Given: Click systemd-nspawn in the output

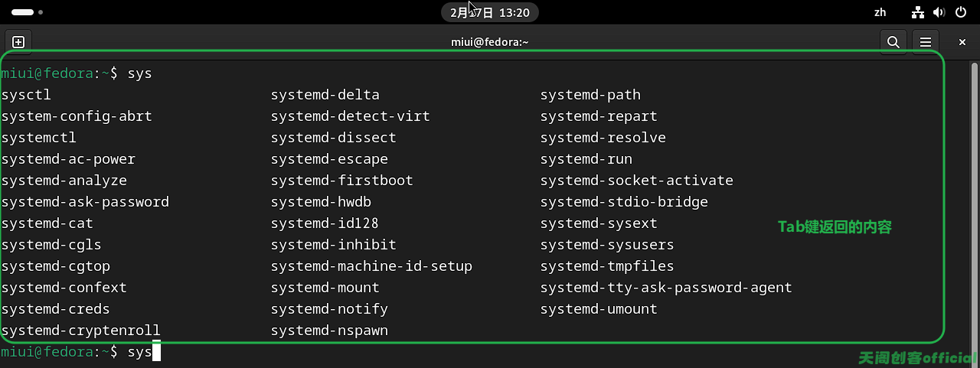Looking at the screenshot, I should (x=329, y=331).
